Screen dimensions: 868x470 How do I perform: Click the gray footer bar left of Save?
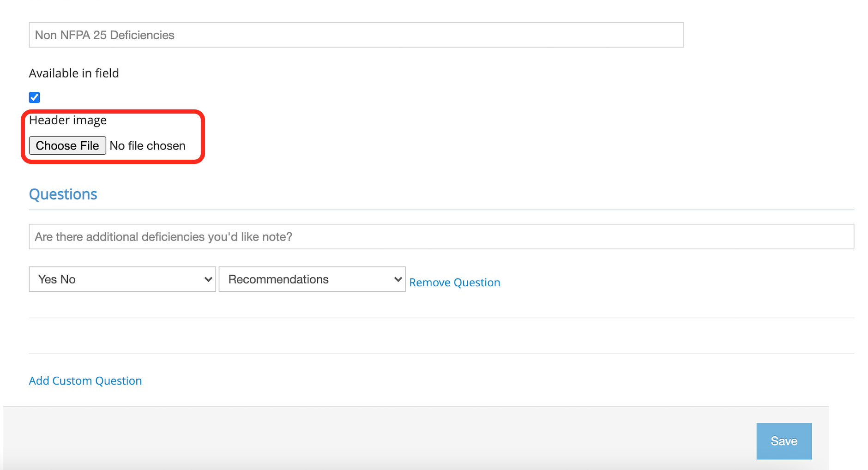coord(369,439)
